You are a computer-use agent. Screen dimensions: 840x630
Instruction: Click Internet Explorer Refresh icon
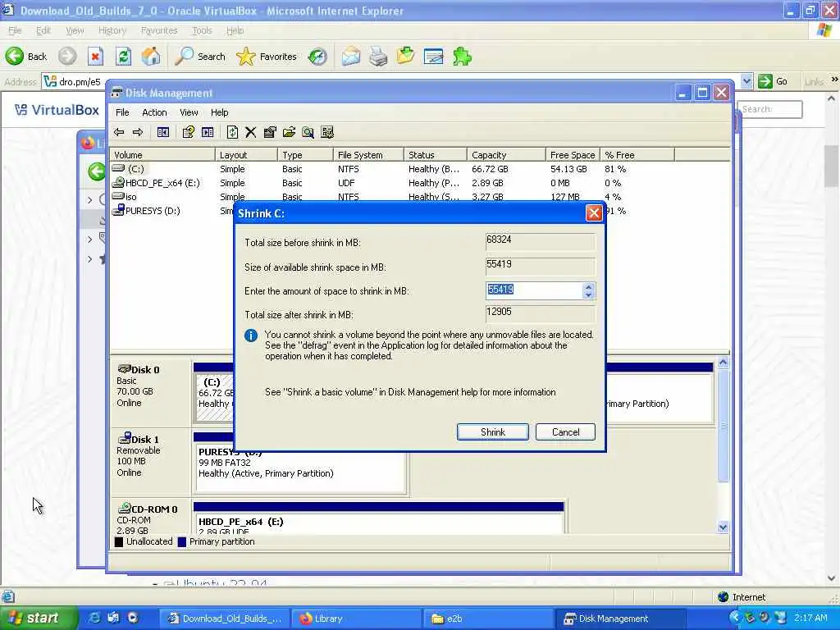123,57
